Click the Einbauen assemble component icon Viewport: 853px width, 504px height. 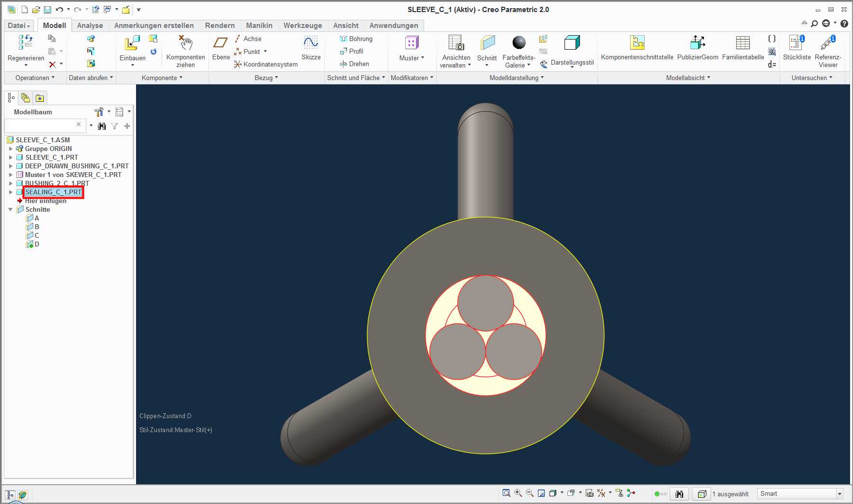(x=132, y=43)
